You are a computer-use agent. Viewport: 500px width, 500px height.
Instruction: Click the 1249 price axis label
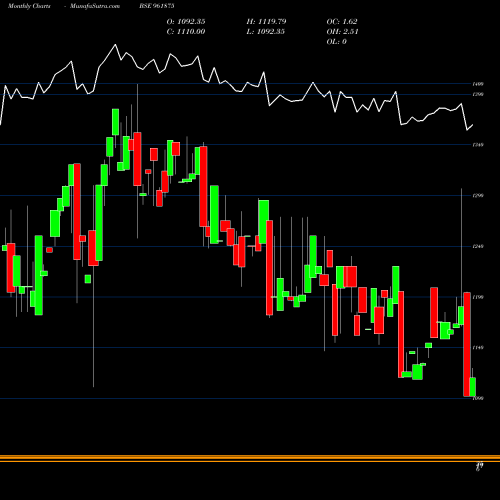(478, 246)
